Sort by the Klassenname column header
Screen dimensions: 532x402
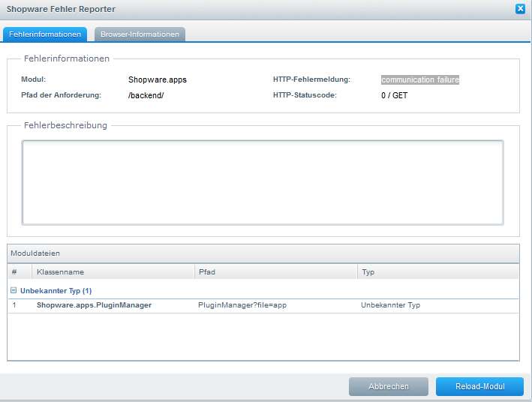coord(113,272)
